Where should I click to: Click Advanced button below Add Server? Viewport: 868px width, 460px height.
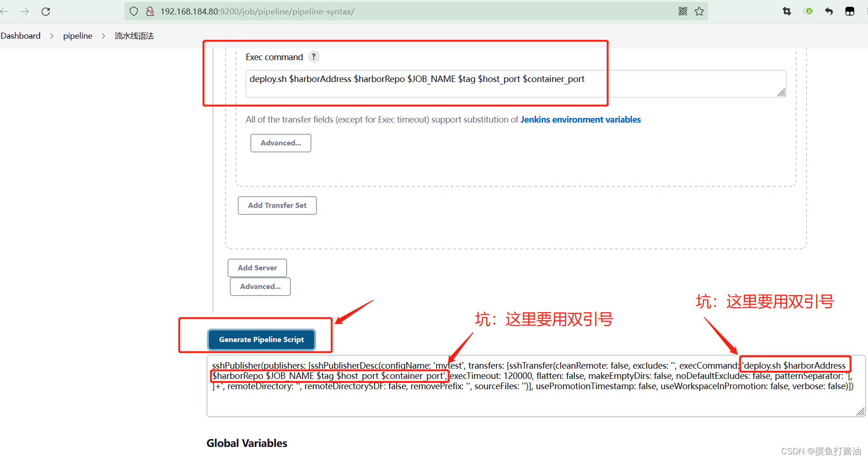point(260,287)
